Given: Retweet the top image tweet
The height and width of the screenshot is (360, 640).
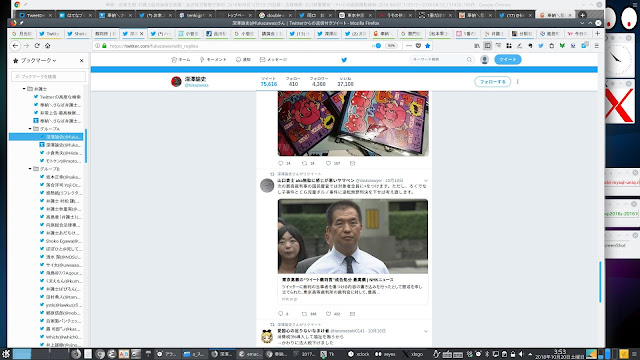Looking at the screenshot, I should tap(304, 163).
